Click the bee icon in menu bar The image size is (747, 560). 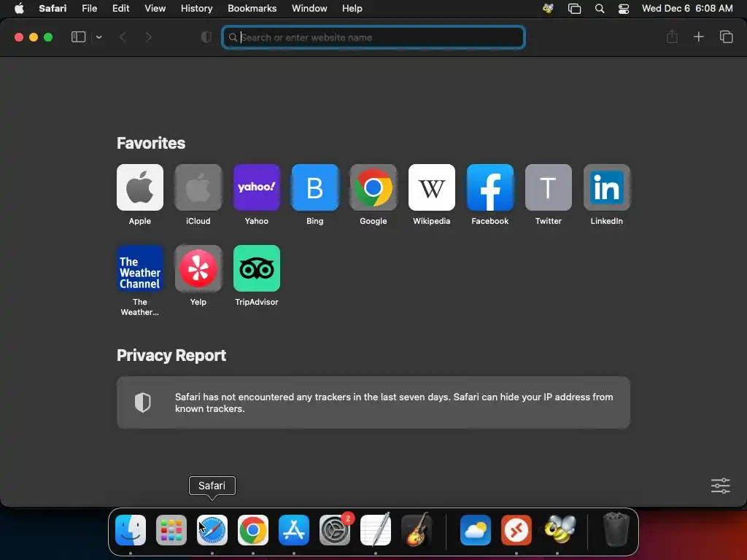548,8
